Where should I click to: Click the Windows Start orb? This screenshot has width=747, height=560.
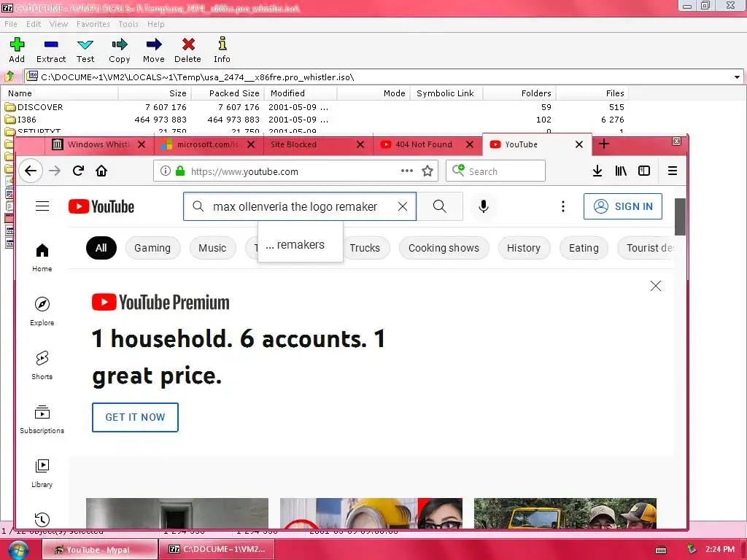[x=18, y=550]
